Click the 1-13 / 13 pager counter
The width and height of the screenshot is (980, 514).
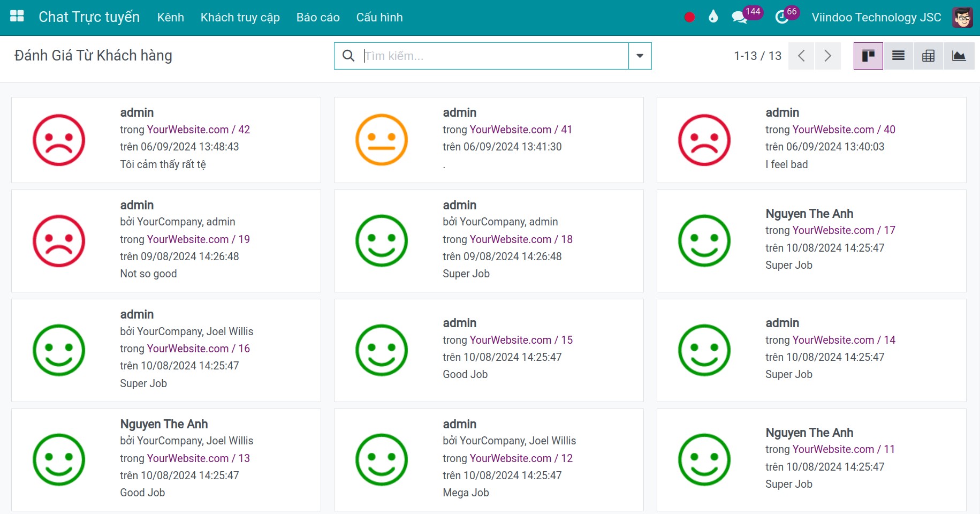(757, 56)
